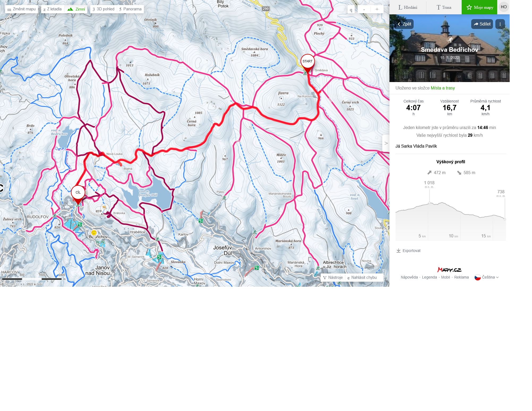Click the HO user avatar
This screenshot has height=411, width=532.
[x=504, y=7]
